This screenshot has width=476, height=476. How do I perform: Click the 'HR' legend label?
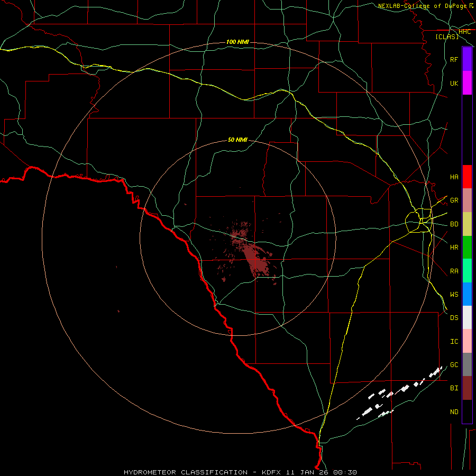tap(454, 248)
